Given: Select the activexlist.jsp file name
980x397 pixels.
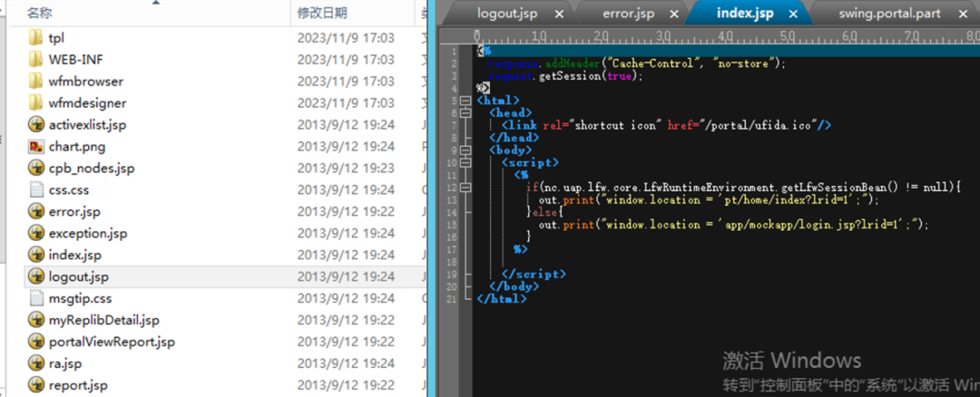Looking at the screenshot, I should point(87,125).
